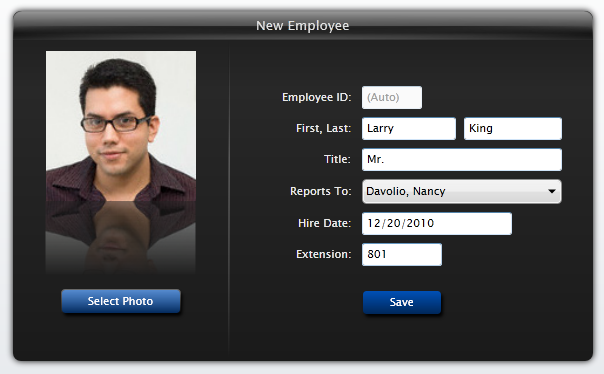The width and height of the screenshot is (604, 374).
Task: Click the First, Last label
Action: 324,128
